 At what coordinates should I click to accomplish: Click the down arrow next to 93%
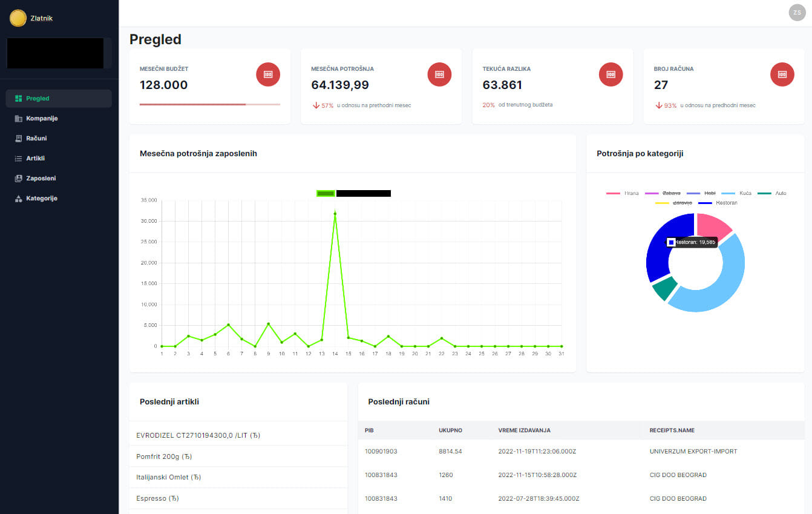click(659, 105)
